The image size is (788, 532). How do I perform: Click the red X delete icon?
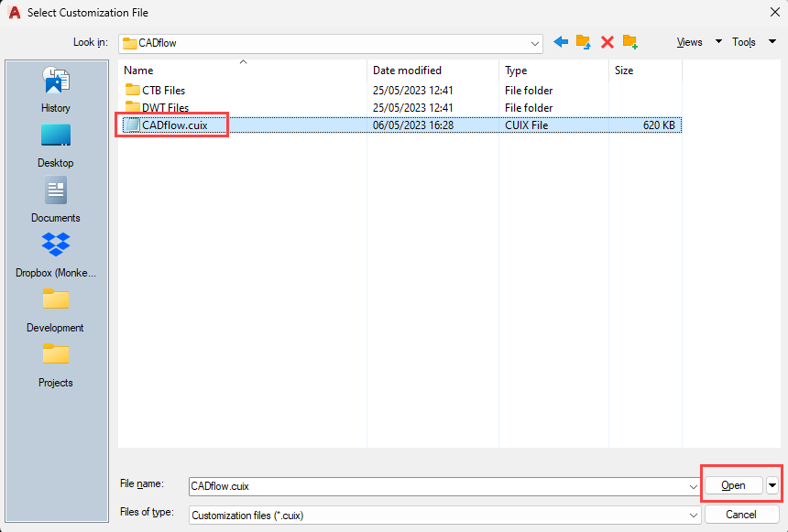point(607,42)
